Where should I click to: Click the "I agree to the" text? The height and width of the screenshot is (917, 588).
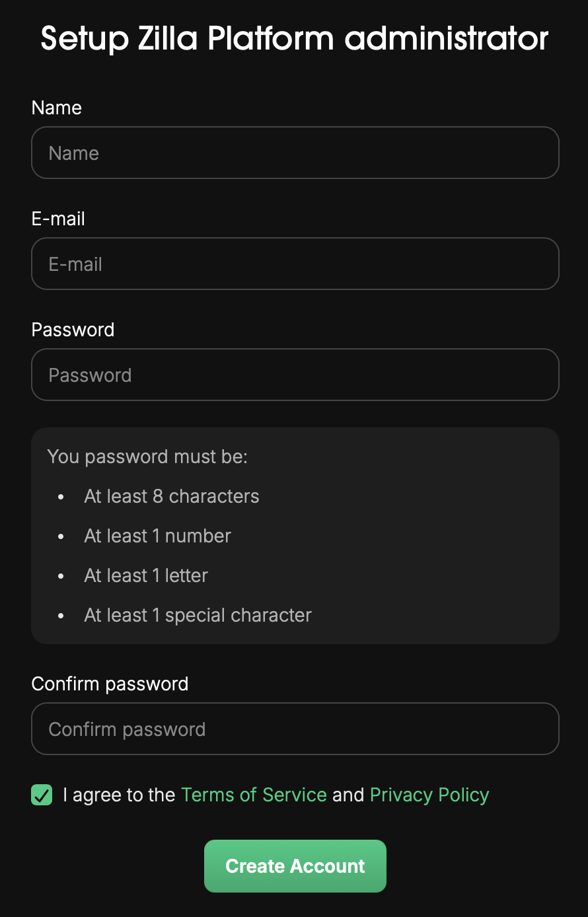tap(119, 795)
